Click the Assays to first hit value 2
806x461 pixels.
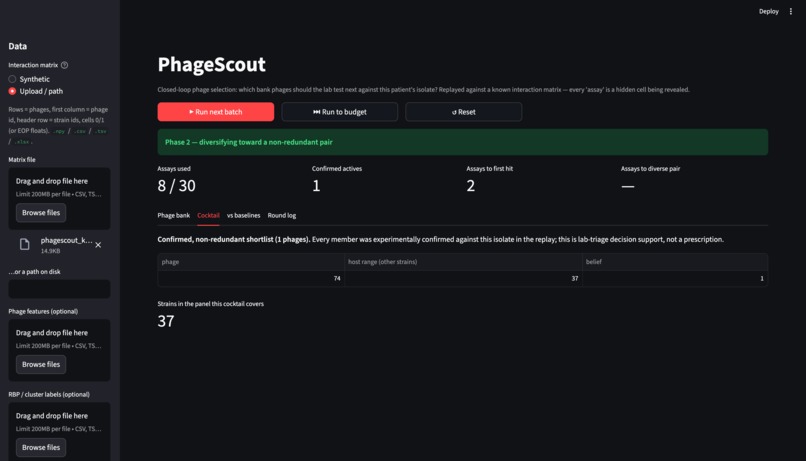(x=470, y=186)
